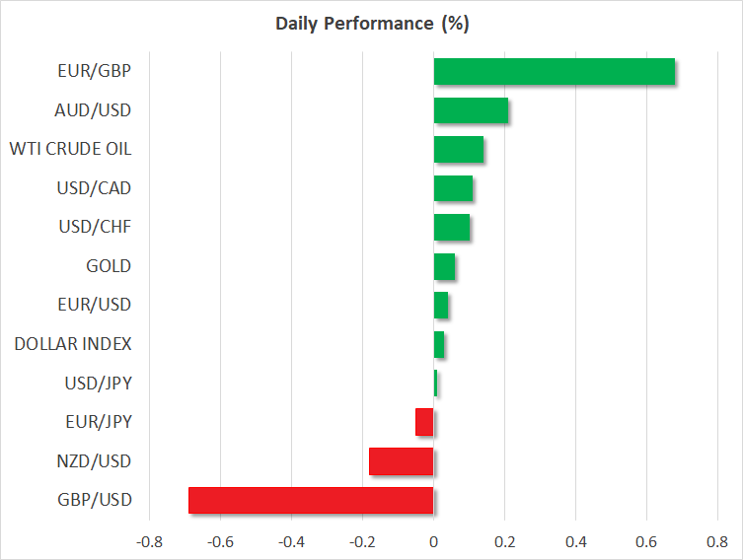743x560 pixels.
Task: Click the green USD/CAD bar
Action: [x=453, y=188]
